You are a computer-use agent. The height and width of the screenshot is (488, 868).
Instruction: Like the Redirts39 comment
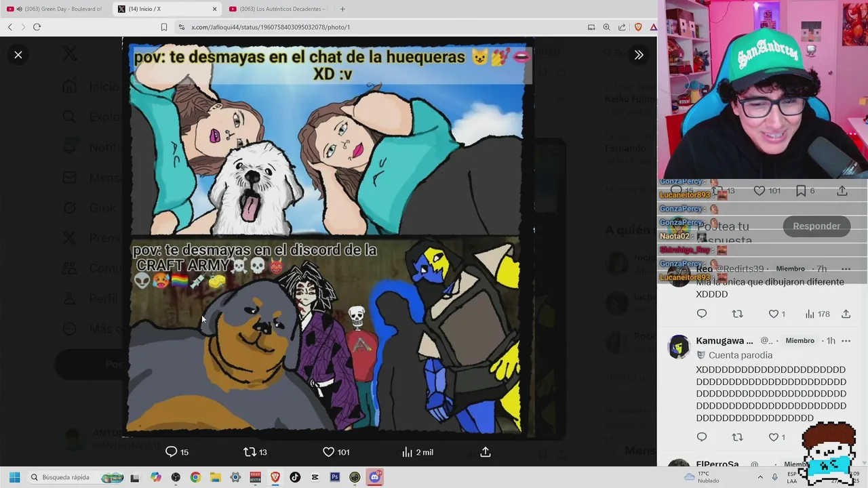776,314
